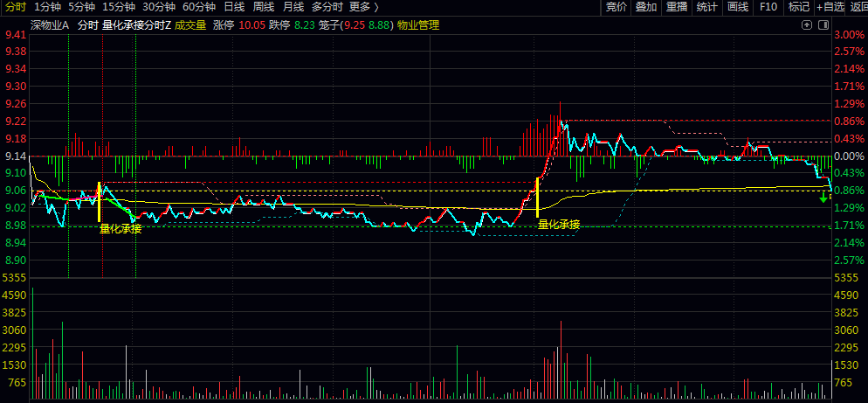This screenshot has width=868, height=403.
Task: Open F10 company info
Action: (x=768, y=7)
